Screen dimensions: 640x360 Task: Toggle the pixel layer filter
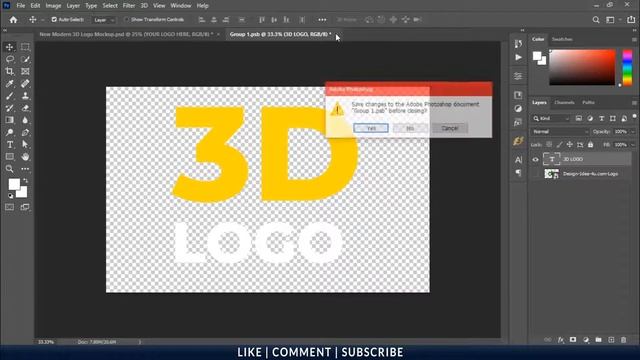tap(579, 118)
